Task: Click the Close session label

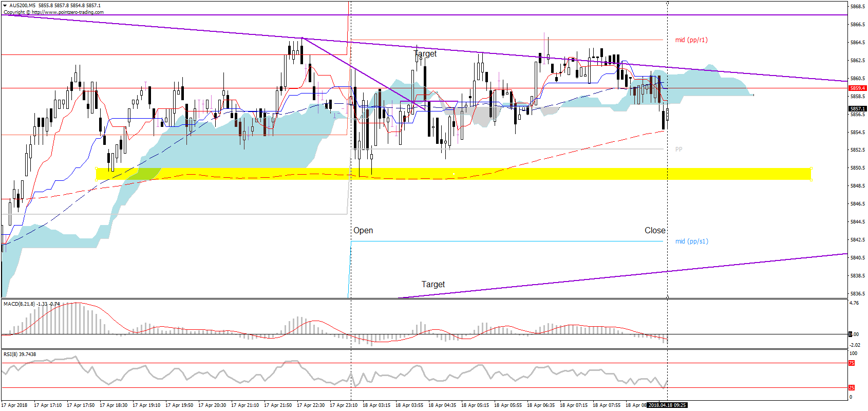Action: 655,230
